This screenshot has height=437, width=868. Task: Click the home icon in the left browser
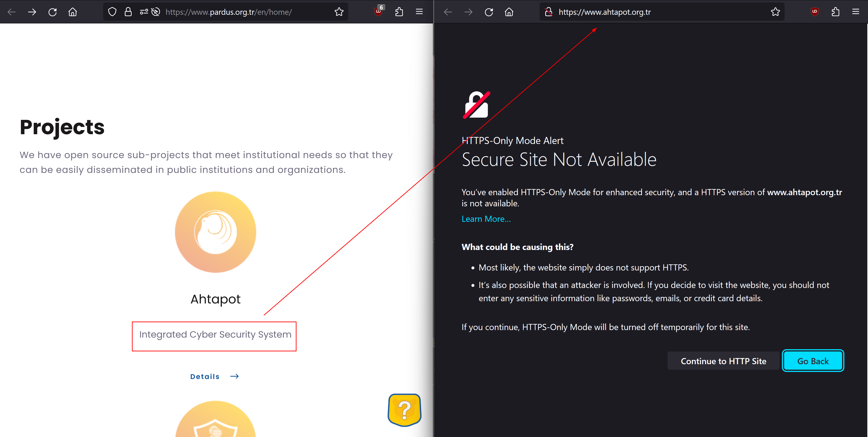73,12
